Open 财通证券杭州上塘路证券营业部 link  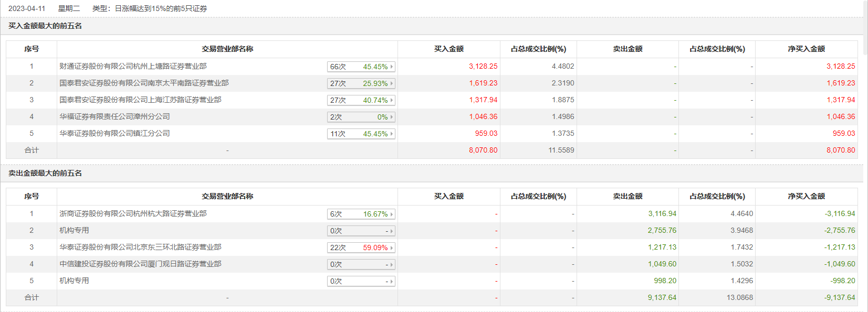tap(133, 66)
